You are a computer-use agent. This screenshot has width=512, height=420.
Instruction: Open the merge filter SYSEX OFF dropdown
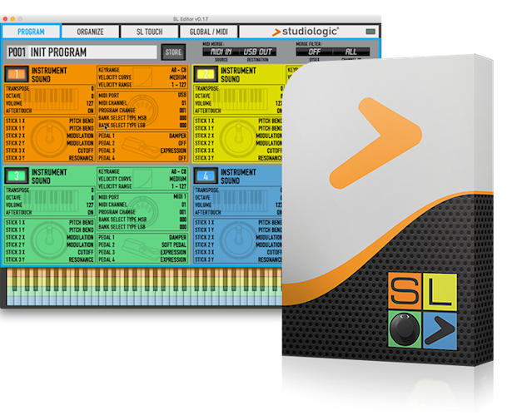point(312,52)
